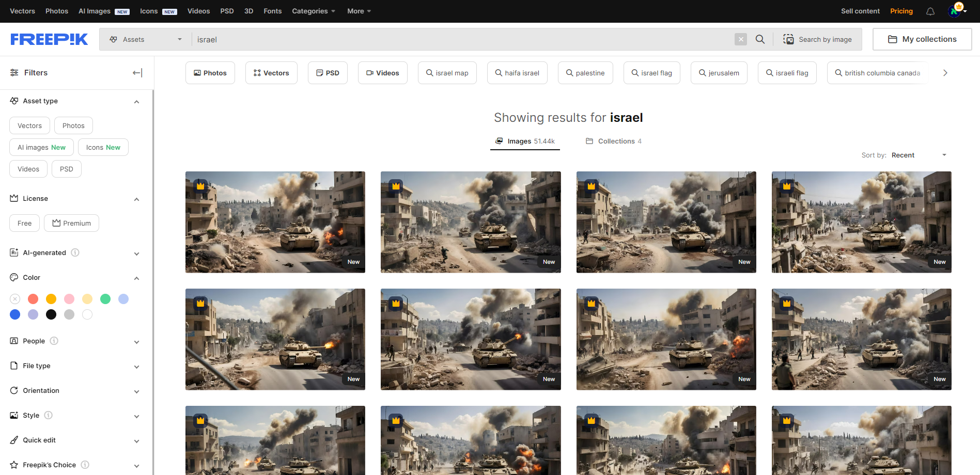This screenshot has width=980, height=475.
Task: Click premium crown on first row, first image
Action: (200, 186)
